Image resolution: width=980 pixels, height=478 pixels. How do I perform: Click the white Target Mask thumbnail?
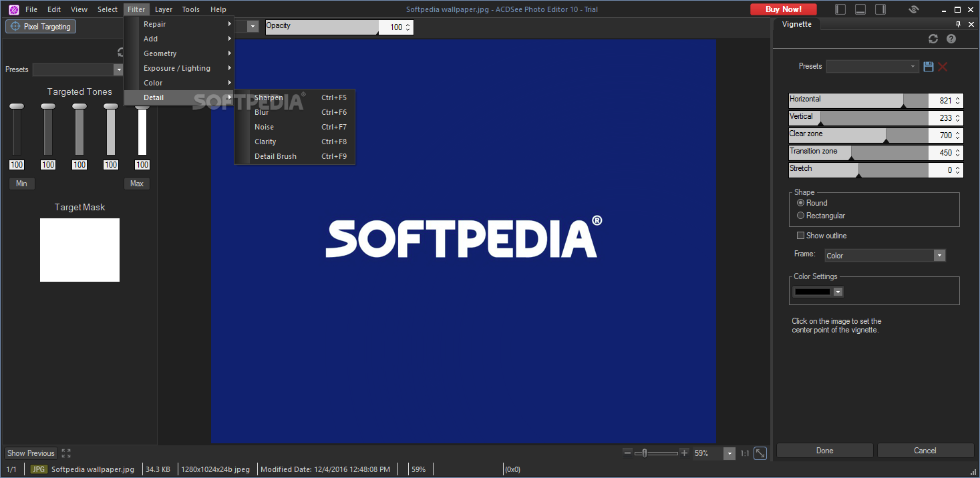79,250
